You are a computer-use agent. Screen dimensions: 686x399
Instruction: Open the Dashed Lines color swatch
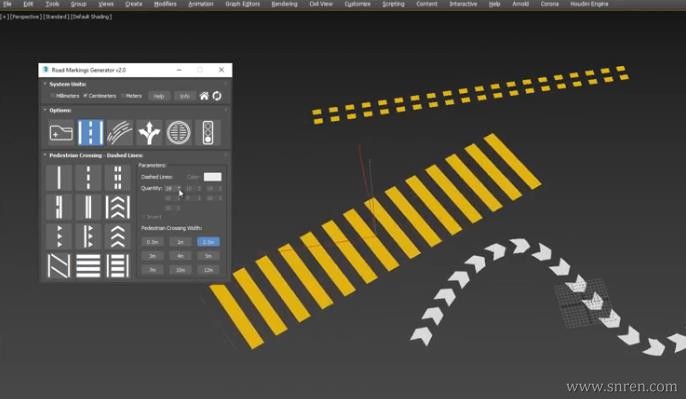pyautogui.click(x=213, y=177)
